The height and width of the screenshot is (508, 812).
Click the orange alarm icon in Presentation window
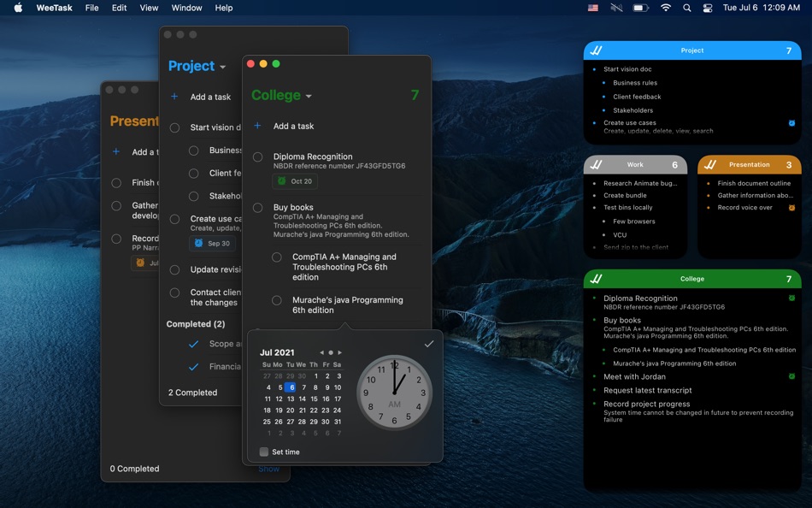pyautogui.click(x=140, y=263)
